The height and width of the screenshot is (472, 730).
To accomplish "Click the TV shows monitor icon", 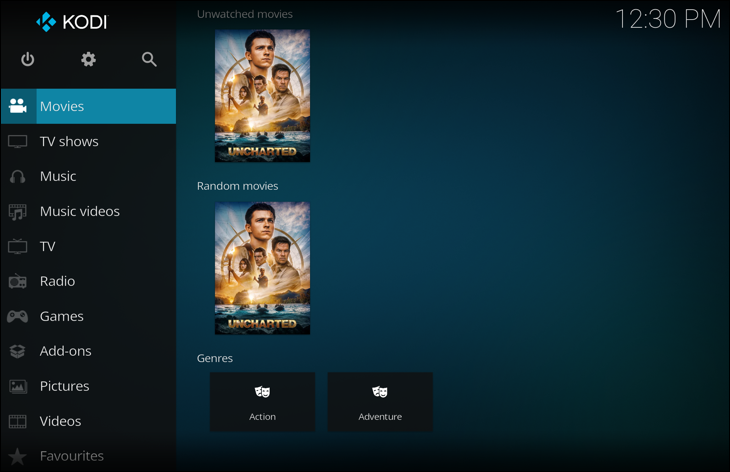I will click(18, 142).
